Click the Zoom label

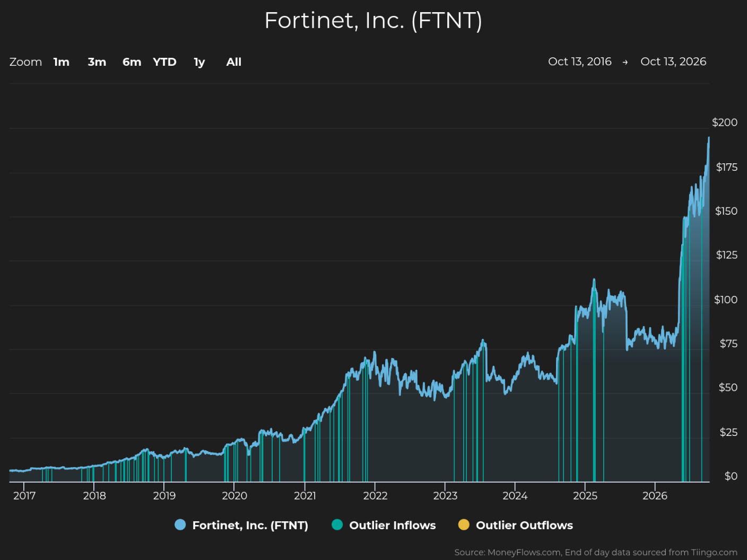coord(25,62)
